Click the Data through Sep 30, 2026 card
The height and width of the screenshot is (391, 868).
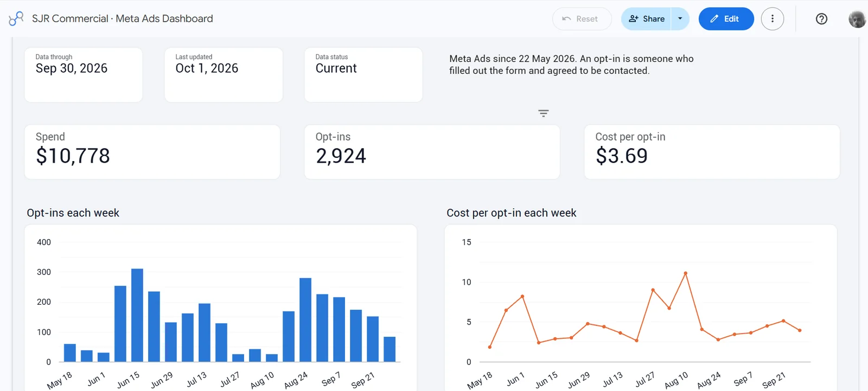click(84, 75)
